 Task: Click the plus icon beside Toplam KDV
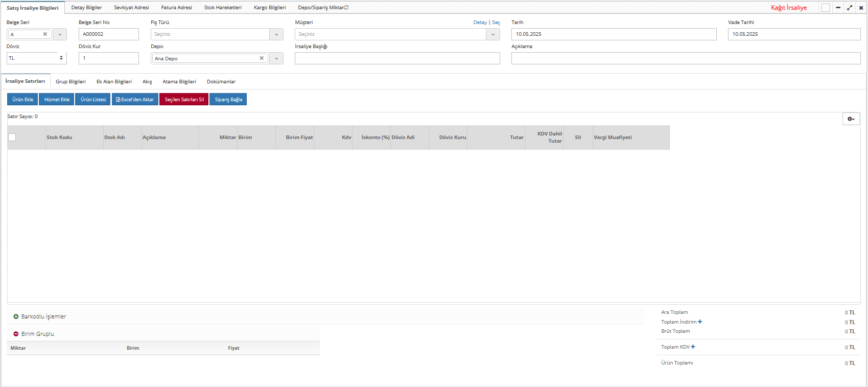pyautogui.click(x=693, y=347)
